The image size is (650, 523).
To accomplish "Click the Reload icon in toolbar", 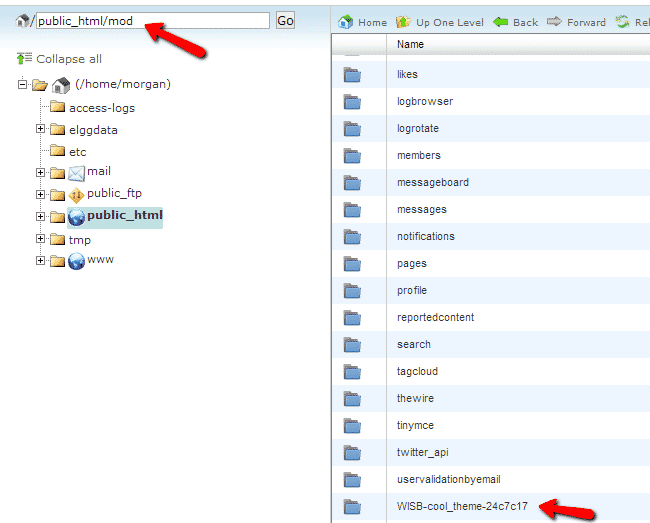I will pyautogui.click(x=622, y=22).
